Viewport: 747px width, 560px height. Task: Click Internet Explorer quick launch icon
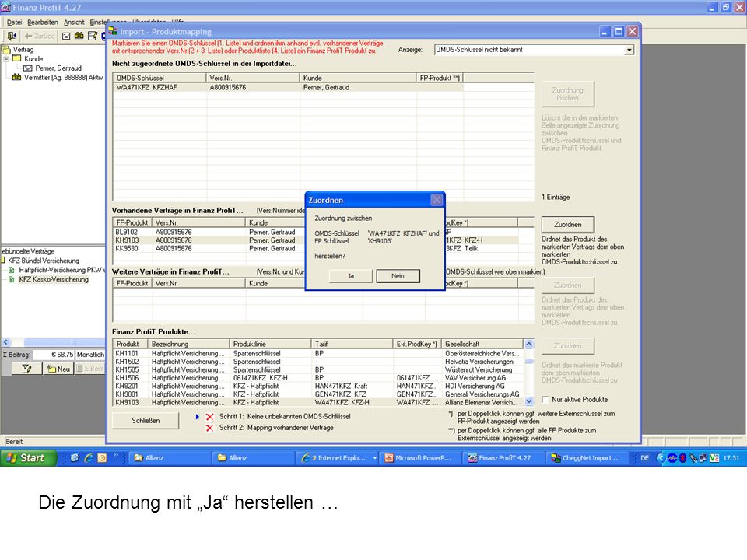(89, 457)
